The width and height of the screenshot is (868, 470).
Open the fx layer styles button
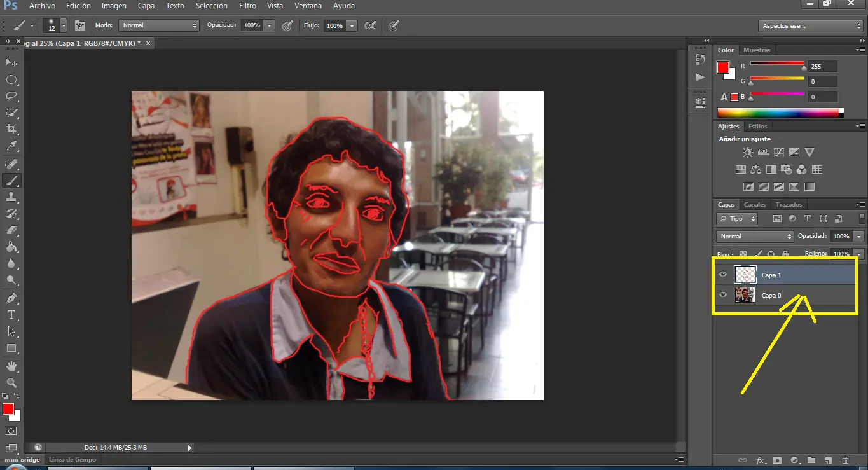pos(760,460)
